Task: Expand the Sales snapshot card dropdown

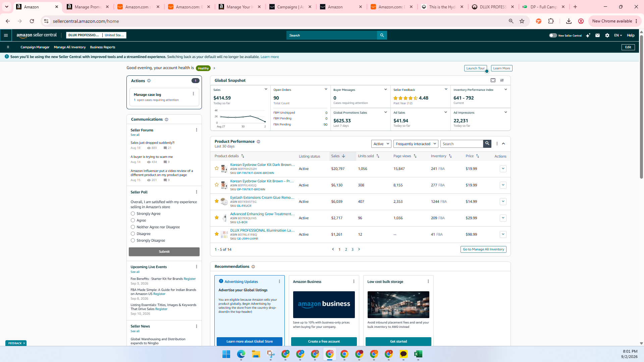Action: (266, 89)
